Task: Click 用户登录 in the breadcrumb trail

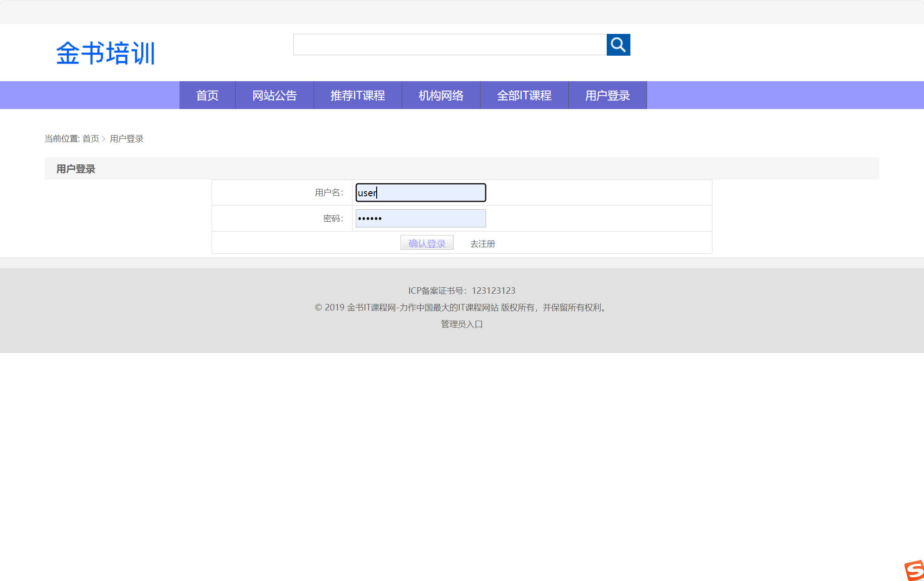Action: 127,138
